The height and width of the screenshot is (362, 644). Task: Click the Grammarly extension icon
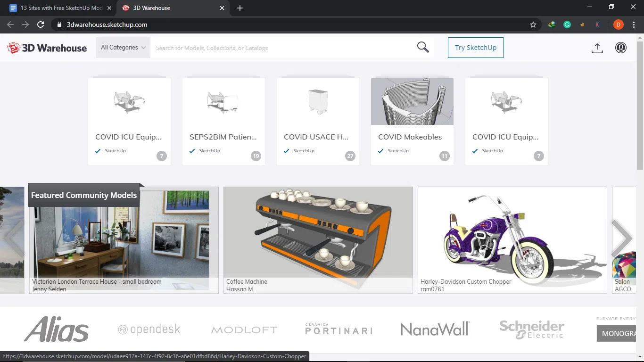(x=567, y=24)
